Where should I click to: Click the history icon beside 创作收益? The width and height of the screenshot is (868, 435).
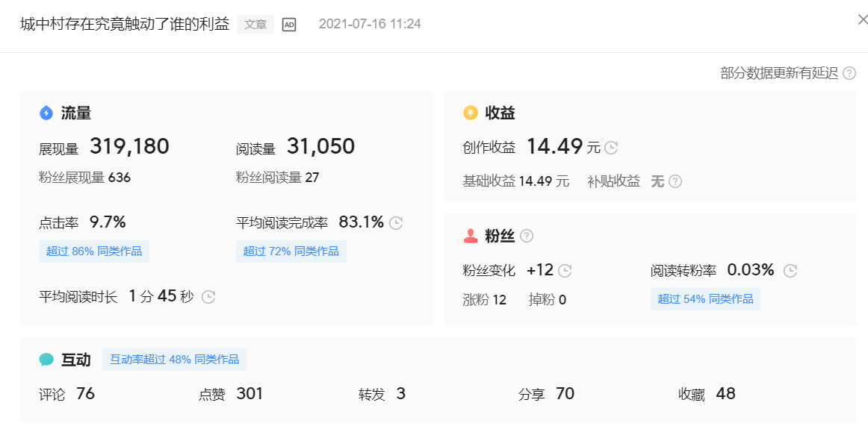(610, 148)
